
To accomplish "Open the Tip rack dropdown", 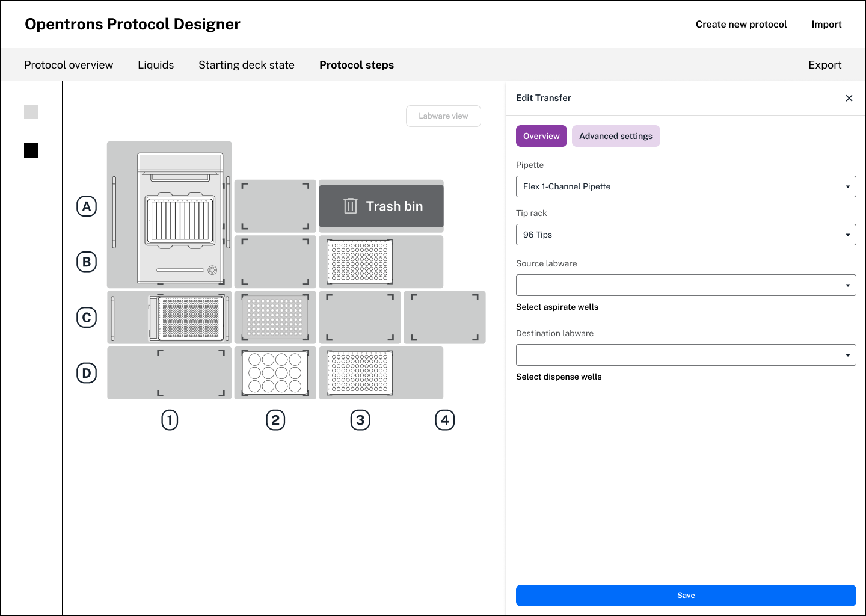I will click(x=686, y=235).
